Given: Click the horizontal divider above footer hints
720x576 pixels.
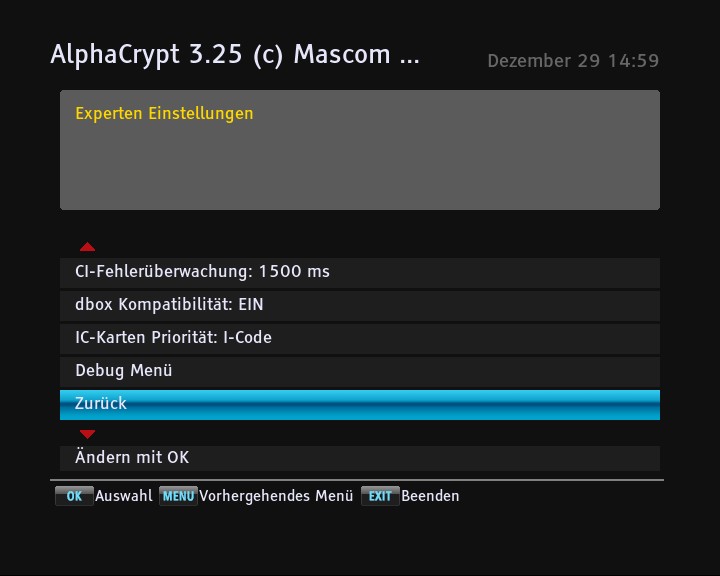Looking at the screenshot, I should click(x=360, y=480).
